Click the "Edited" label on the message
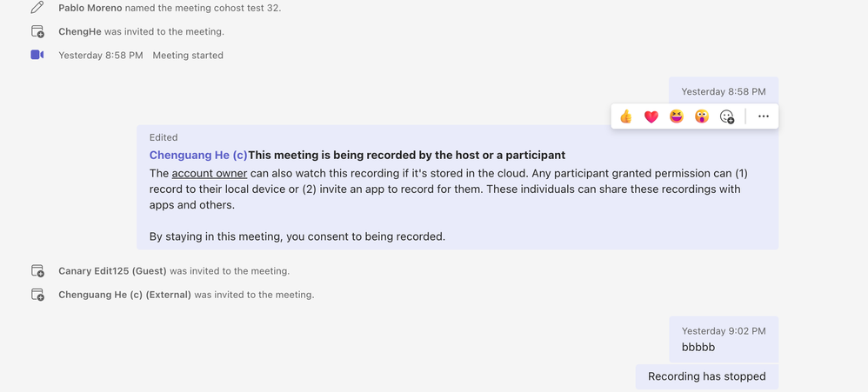Viewport: 868px width, 392px height. point(164,137)
